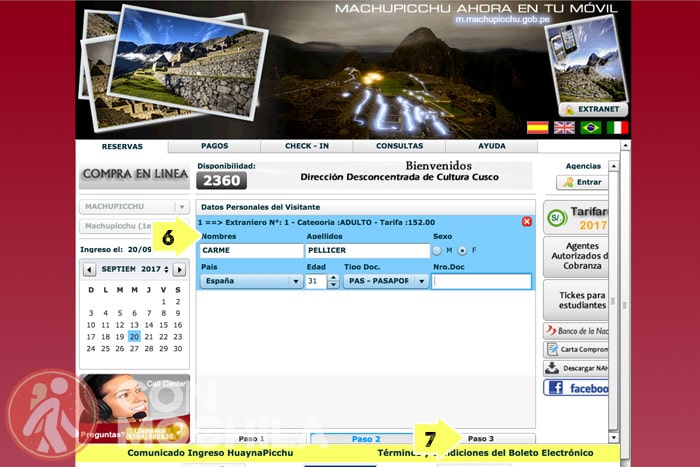Select day 13 in the calendar
The width and height of the screenshot is (700, 467).
click(134, 325)
